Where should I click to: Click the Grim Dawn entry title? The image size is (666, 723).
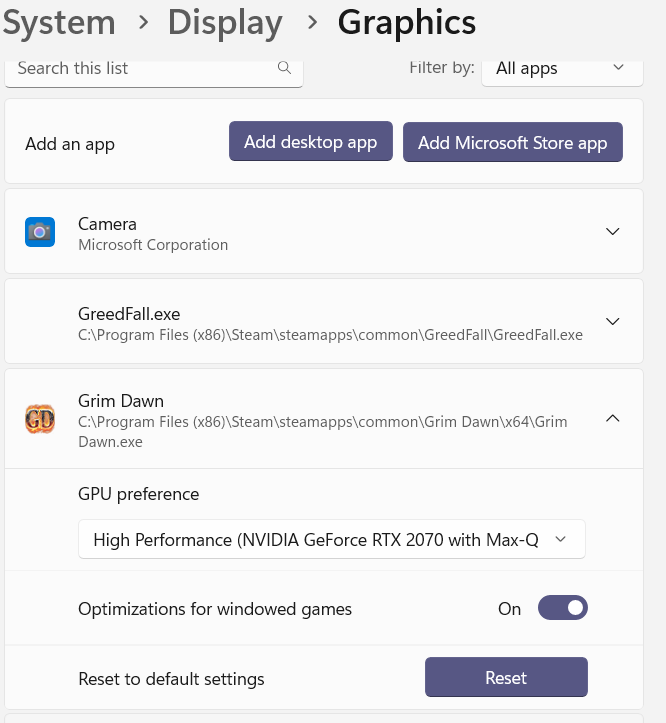click(121, 401)
